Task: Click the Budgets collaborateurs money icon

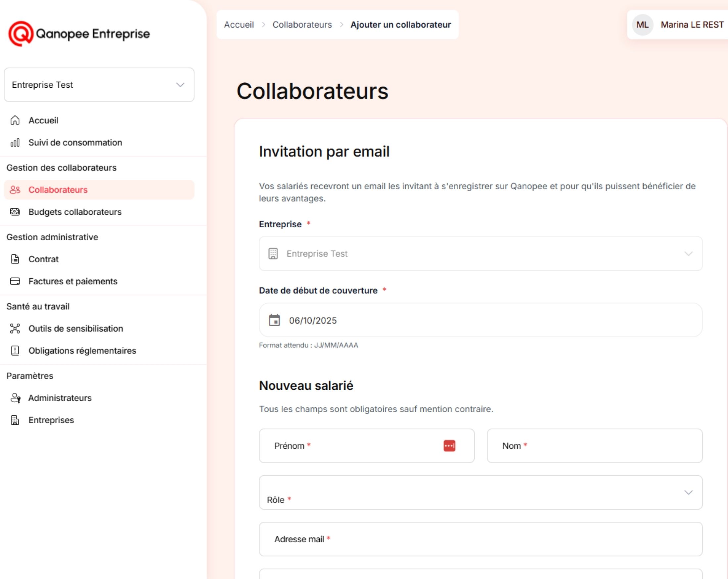Action: pos(15,212)
